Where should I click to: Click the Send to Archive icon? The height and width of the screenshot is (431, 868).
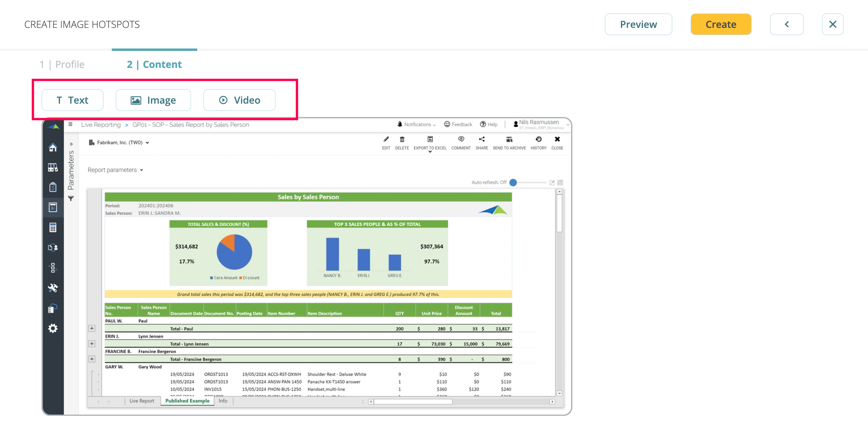pyautogui.click(x=509, y=140)
